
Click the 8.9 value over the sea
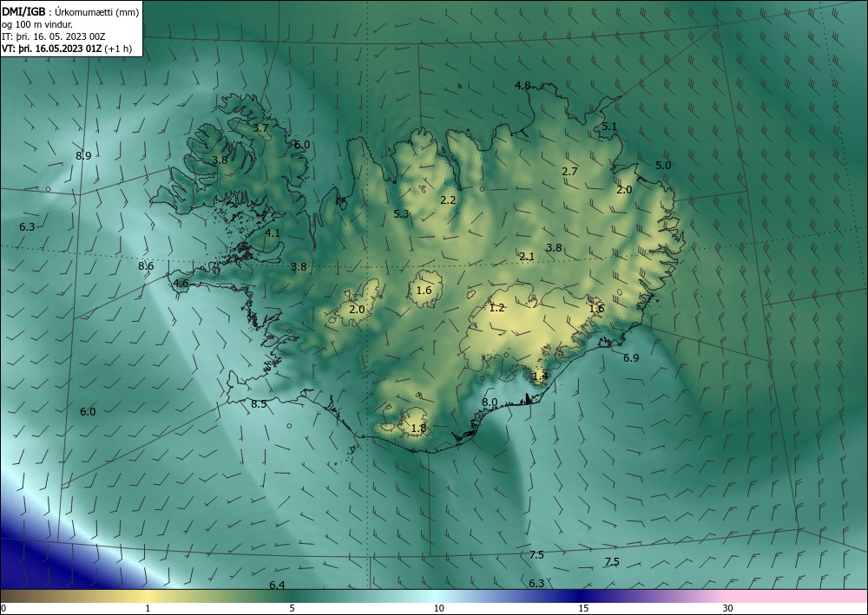(x=83, y=156)
